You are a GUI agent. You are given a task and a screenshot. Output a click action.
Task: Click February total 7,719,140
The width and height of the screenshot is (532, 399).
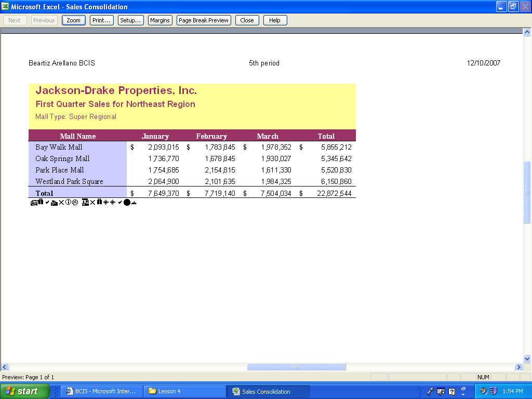coord(220,193)
